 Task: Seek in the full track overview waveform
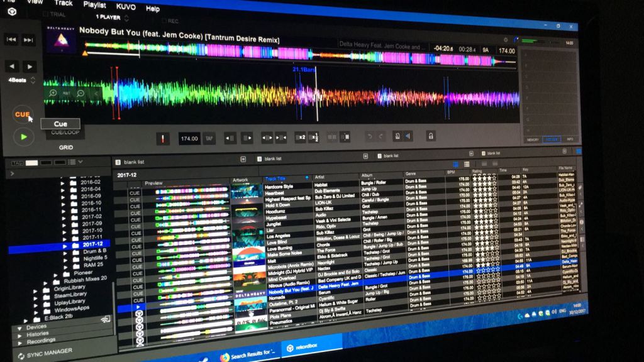pyautogui.click(x=300, y=54)
